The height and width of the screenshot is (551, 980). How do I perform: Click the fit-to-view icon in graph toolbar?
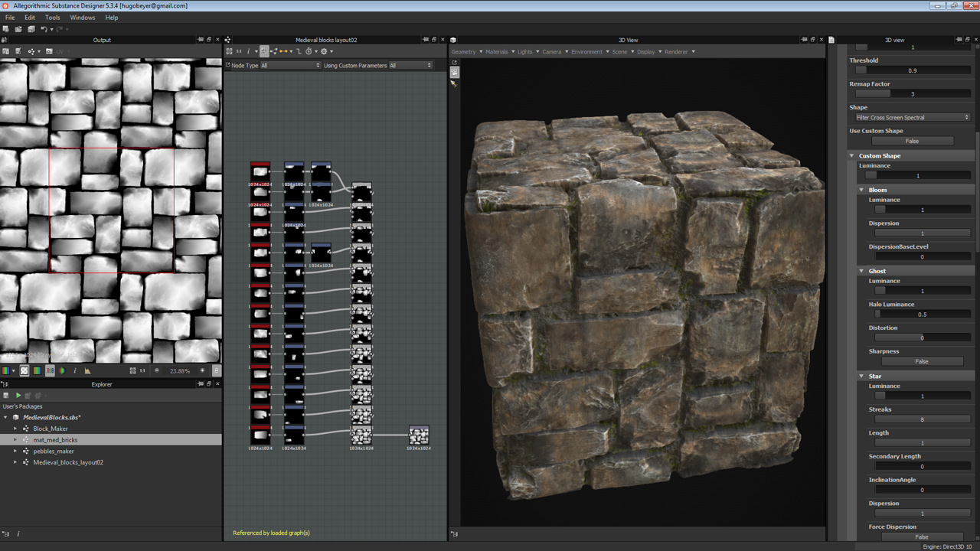click(229, 51)
